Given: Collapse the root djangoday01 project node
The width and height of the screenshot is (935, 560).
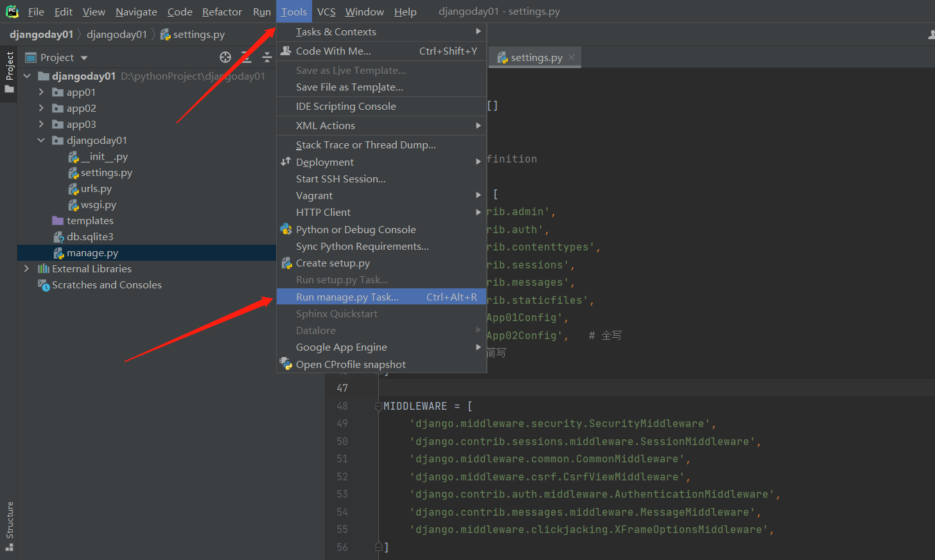Looking at the screenshot, I should tap(27, 76).
